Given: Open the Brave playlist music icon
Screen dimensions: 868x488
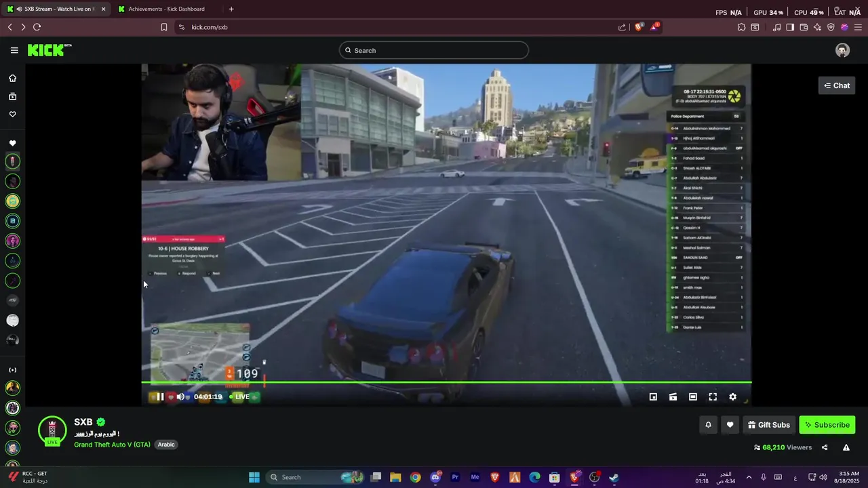Looking at the screenshot, I should point(777,27).
